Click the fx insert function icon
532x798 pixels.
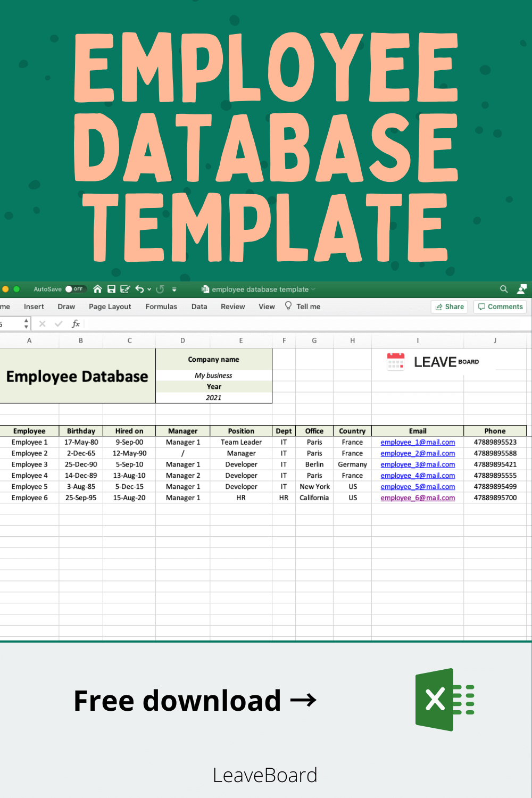76,323
